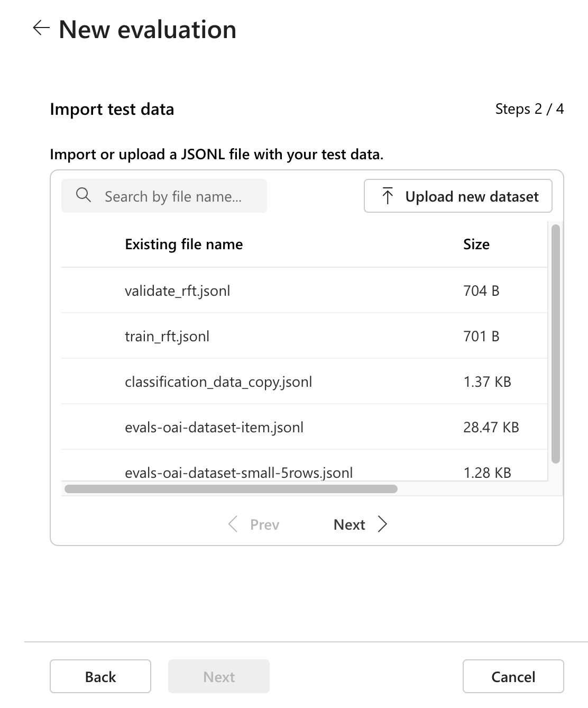Select evals-oai-dataset-item.jsonl dataset

click(x=214, y=427)
